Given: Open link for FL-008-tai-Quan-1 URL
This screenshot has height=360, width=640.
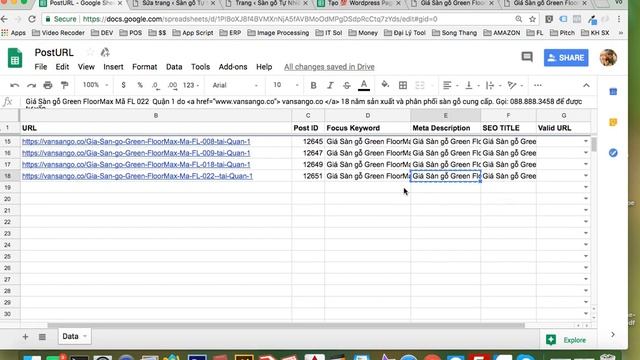Looking at the screenshot, I should pyautogui.click(x=136, y=141).
